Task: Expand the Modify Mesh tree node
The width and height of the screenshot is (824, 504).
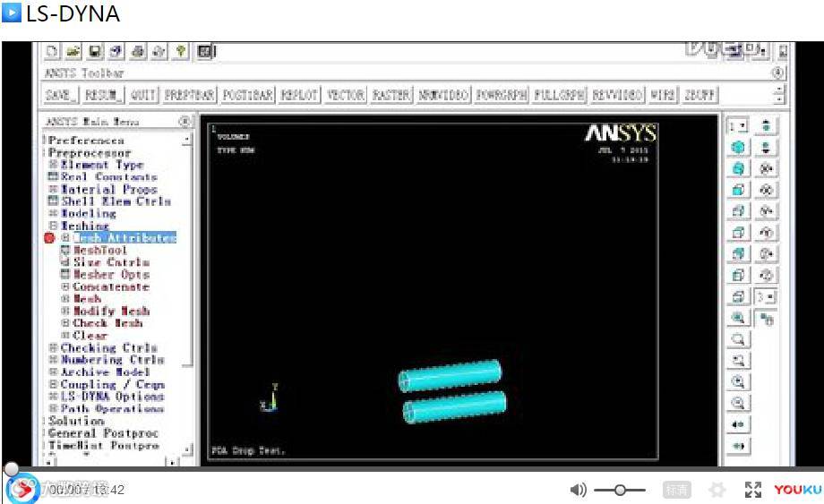Action: pyautogui.click(x=65, y=311)
